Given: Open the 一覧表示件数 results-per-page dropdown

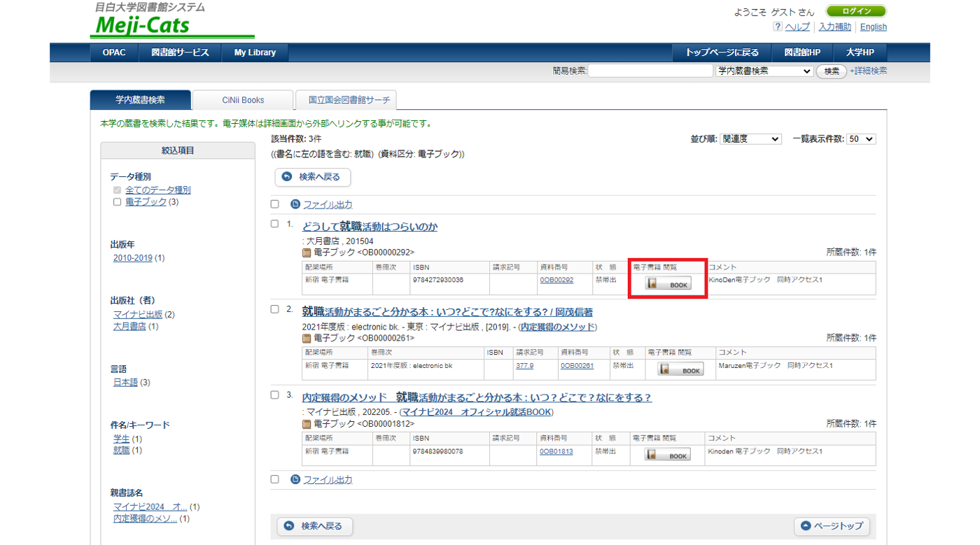Looking at the screenshot, I should point(860,139).
